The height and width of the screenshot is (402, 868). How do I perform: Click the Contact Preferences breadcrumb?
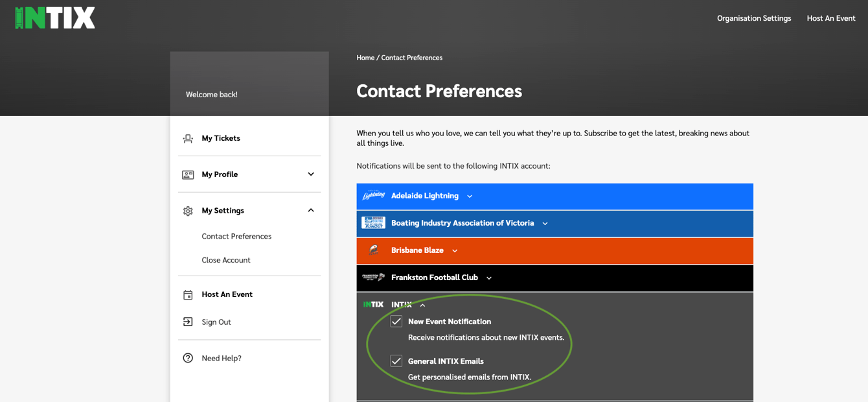click(412, 58)
